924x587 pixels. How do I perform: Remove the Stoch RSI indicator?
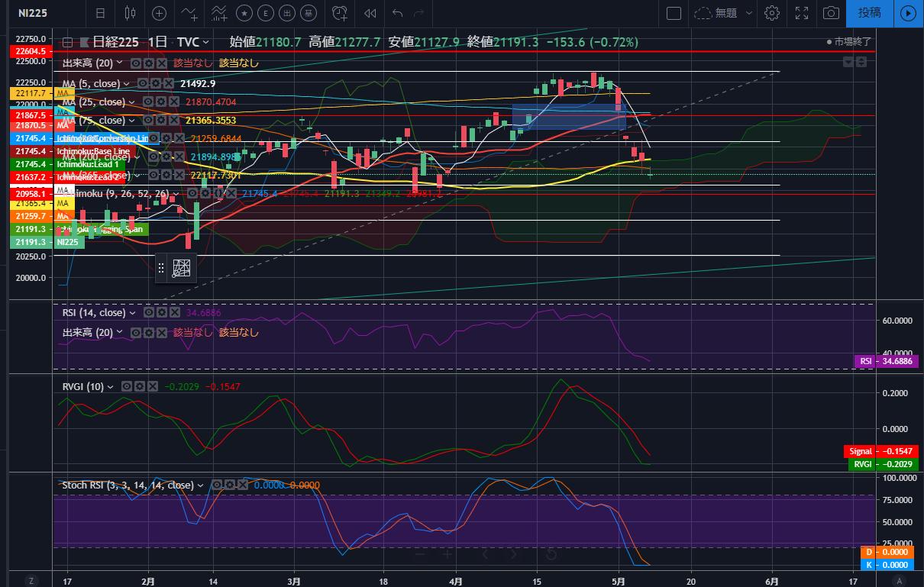243,484
